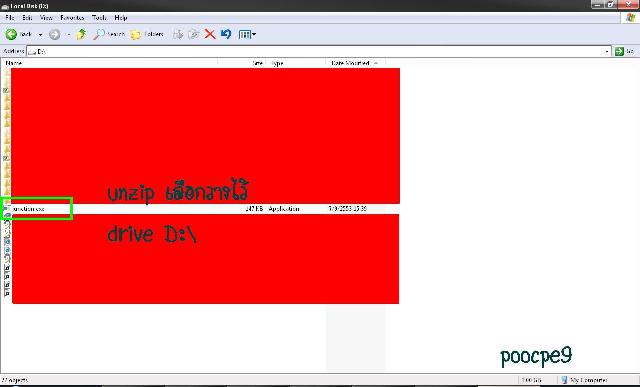The height and width of the screenshot is (387, 640).
Task: Click the Back navigation arrow icon
Action: point(11,34)
